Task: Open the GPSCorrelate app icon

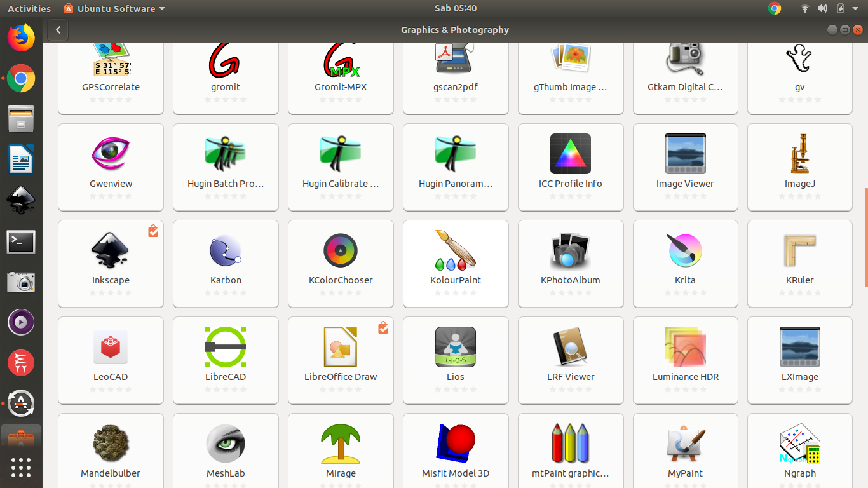Action: (x=111, y=59)
